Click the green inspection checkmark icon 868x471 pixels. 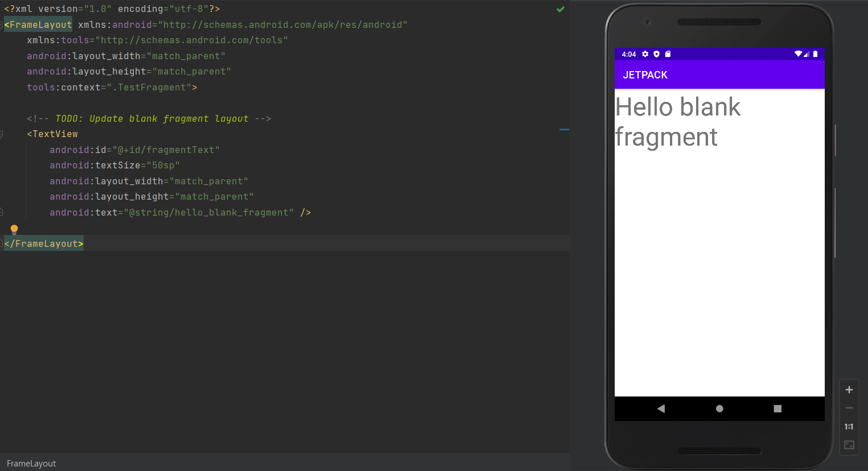561,9
